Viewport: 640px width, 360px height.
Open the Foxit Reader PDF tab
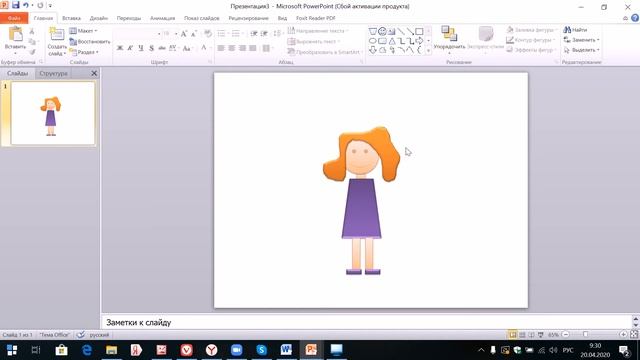pyautogui.click(x=316, y=18)
